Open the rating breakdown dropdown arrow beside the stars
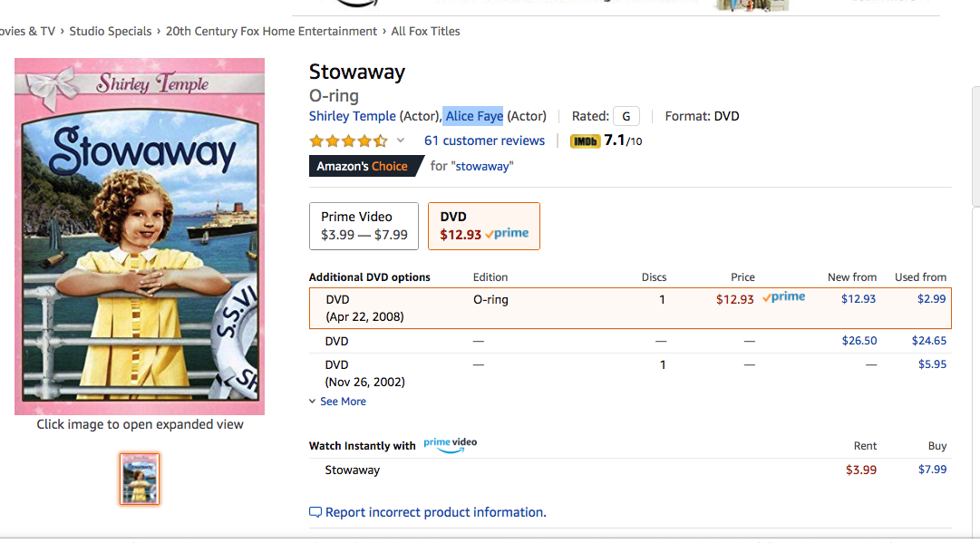Viewport: 980px width, 543px height. point(401,141)
